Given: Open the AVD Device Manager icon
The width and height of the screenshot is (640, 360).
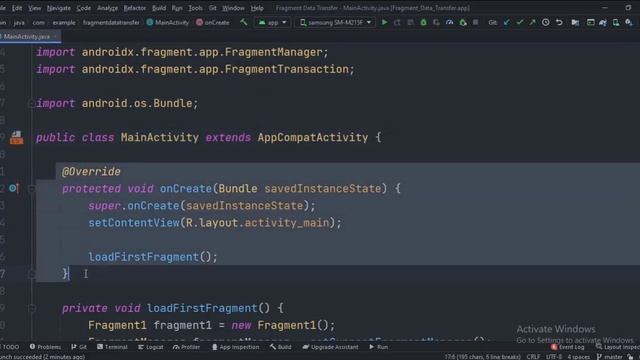Looking at the screenshot, I should pos(616,22).
